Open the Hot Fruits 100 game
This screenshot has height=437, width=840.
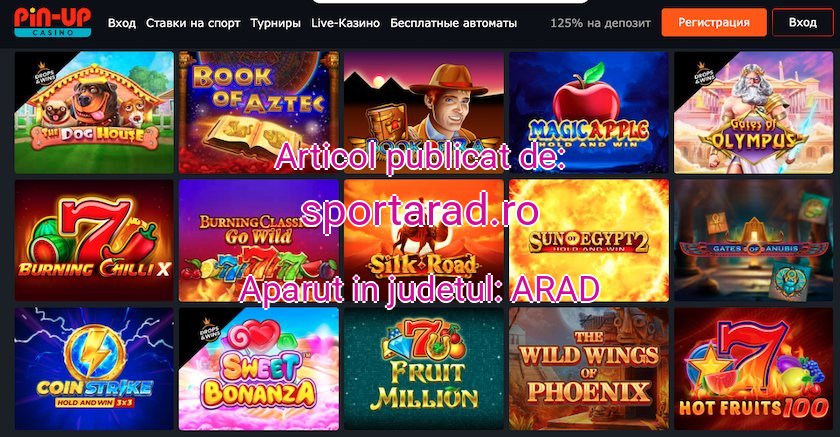[x=754, y=368]
